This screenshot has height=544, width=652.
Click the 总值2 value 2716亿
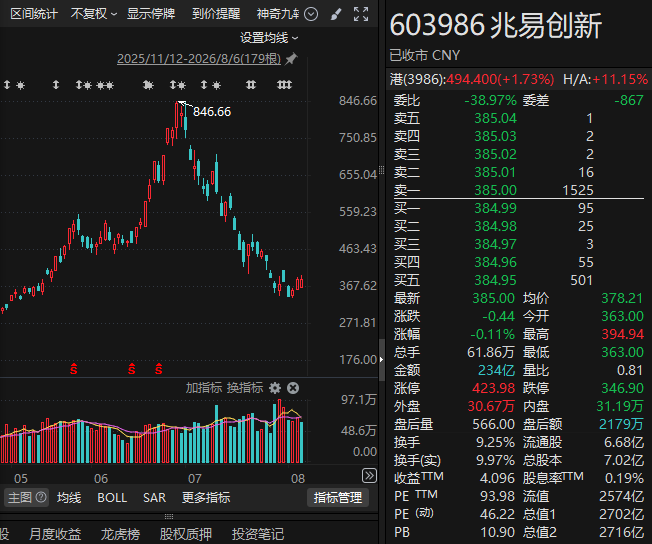(621, 532)
